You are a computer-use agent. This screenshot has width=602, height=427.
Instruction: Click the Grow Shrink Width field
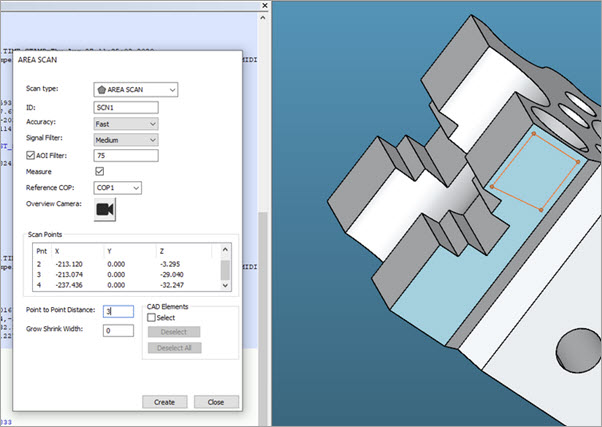(x=118, y=330)
